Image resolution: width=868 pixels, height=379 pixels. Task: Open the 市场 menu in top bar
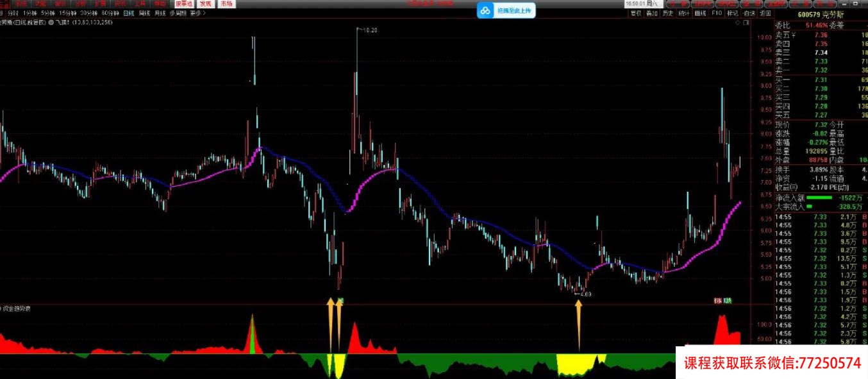coord(226,3)
